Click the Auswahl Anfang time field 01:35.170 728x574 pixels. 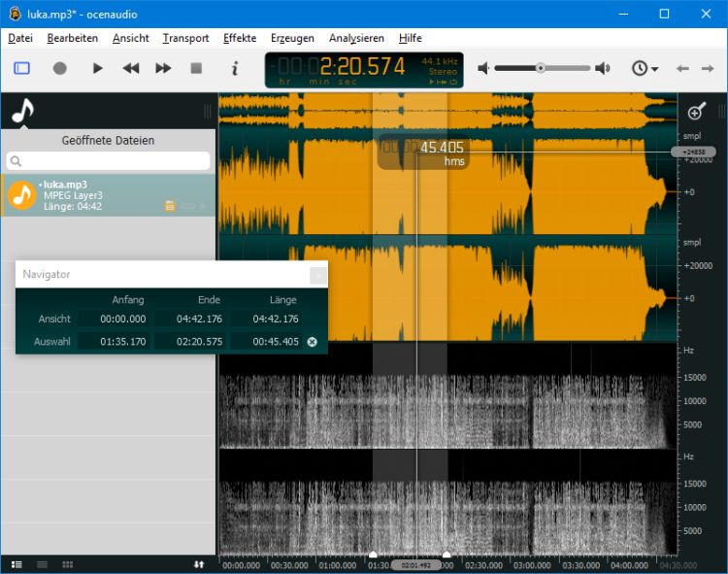click(115, 342)
